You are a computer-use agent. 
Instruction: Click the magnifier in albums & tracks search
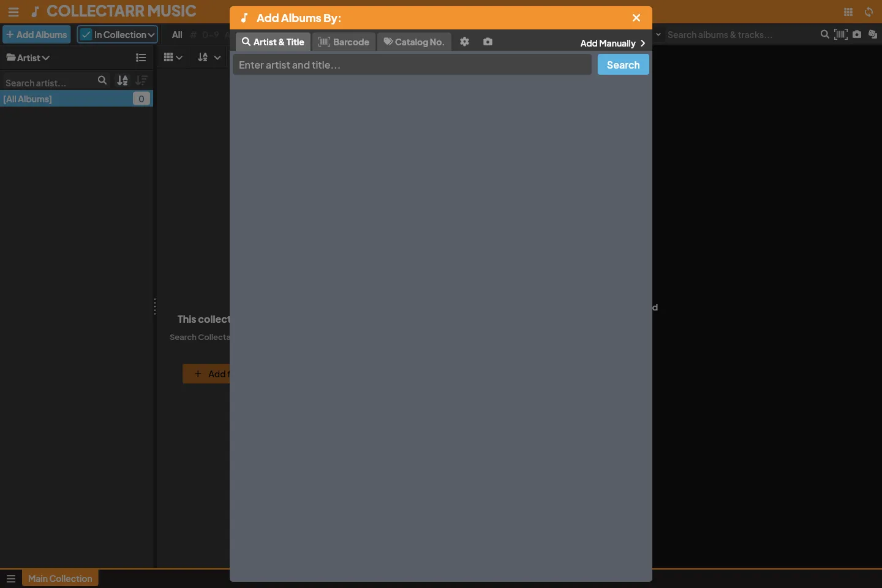tap(825, 34)
